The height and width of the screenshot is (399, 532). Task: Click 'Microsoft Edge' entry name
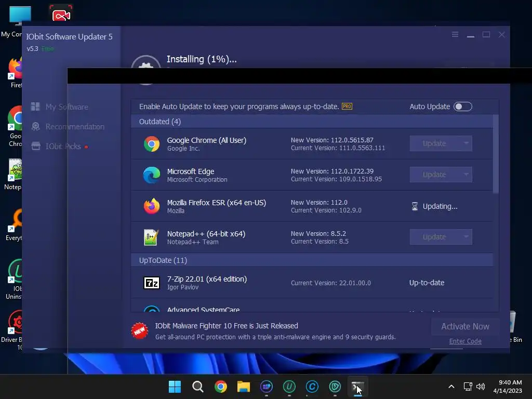click(x=191, y=171)
